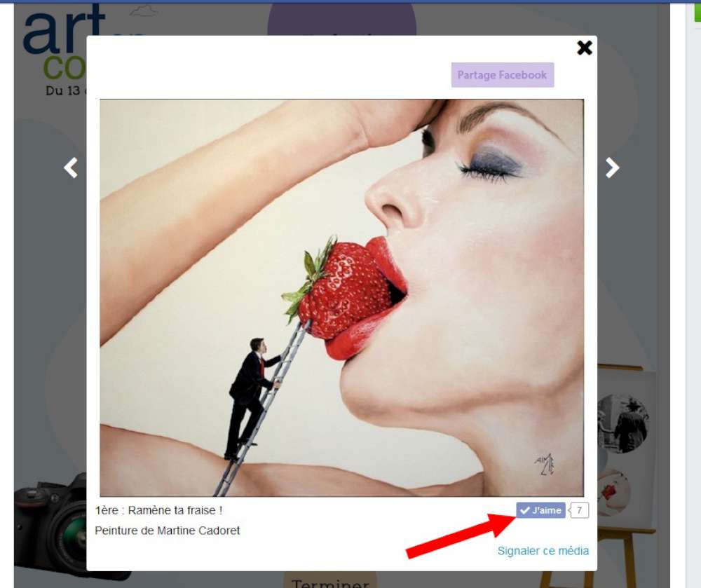
Task: Open the Signaler ce média link
Action: coord(543,551)
